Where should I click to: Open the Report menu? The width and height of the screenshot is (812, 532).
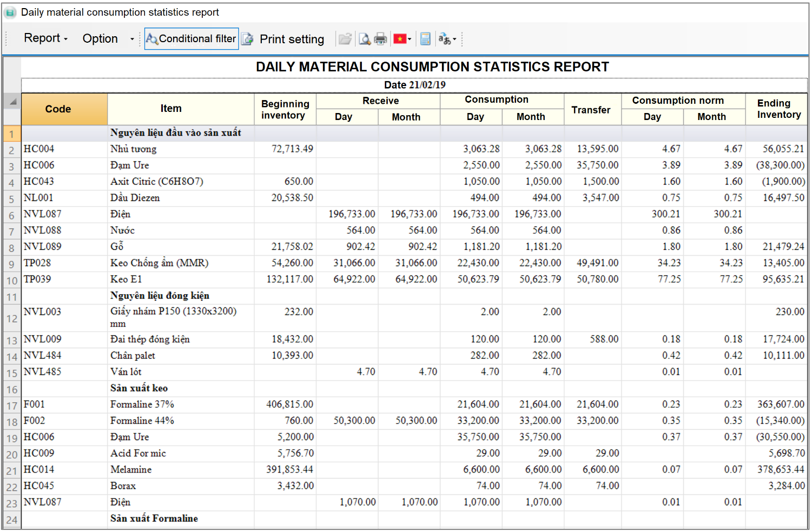click(x=45, y=38)
